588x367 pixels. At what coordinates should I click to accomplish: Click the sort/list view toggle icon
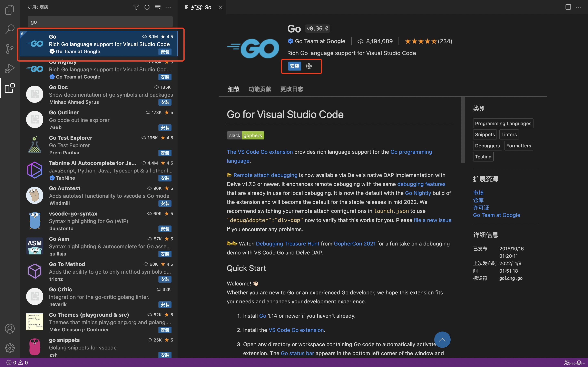[157, 7]
